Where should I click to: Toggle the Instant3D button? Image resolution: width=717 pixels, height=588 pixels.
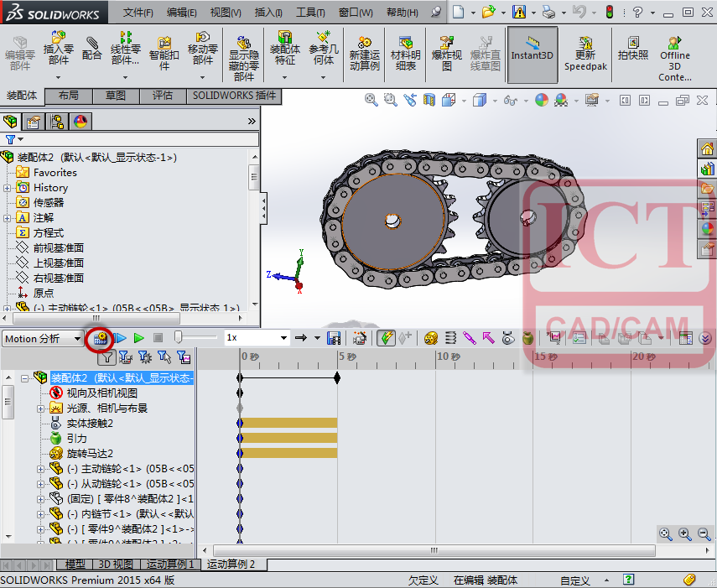(x=533, y=54)
